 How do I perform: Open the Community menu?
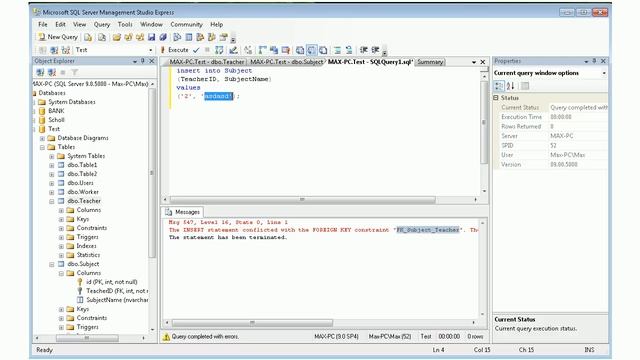pos(187,24)
